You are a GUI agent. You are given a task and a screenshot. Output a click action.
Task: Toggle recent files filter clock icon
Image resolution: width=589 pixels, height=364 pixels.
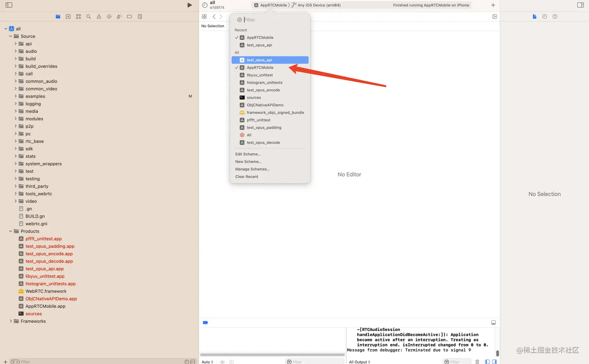[187, 362]
